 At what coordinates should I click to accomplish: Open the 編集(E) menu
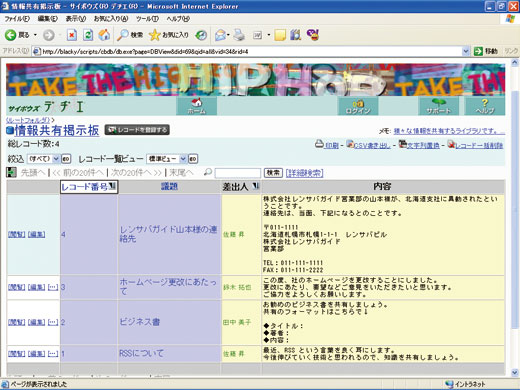(48, 19)
